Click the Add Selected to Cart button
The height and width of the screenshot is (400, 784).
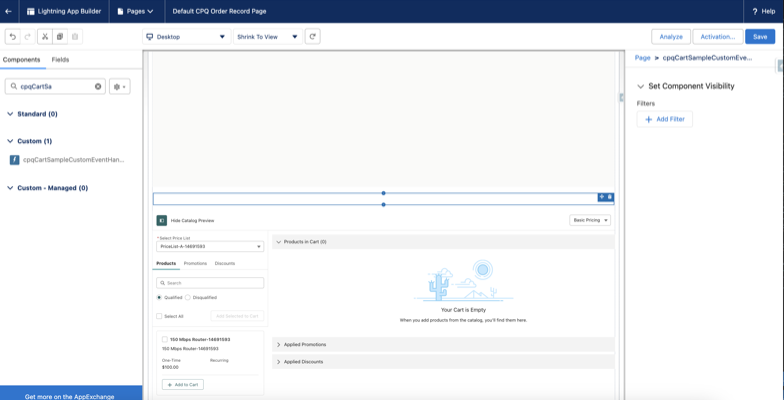[x=237, y=316]
